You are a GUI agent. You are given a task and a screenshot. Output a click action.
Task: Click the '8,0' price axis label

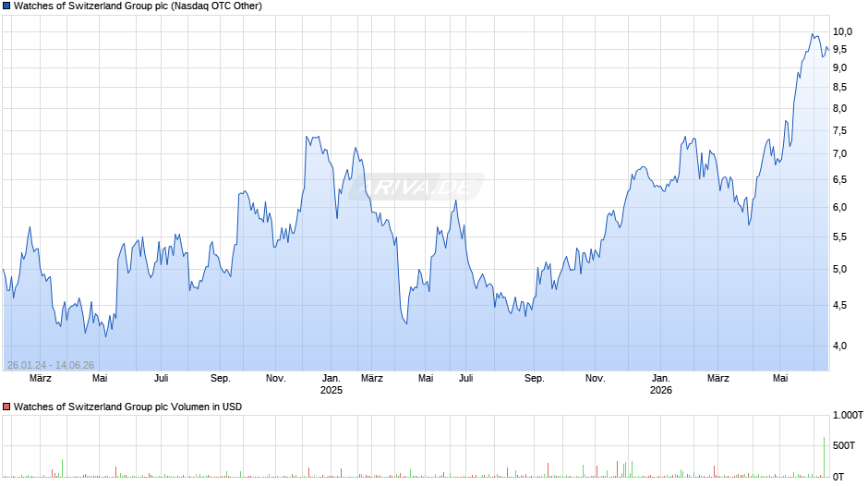pyautogui.click(x=839, y=108)
